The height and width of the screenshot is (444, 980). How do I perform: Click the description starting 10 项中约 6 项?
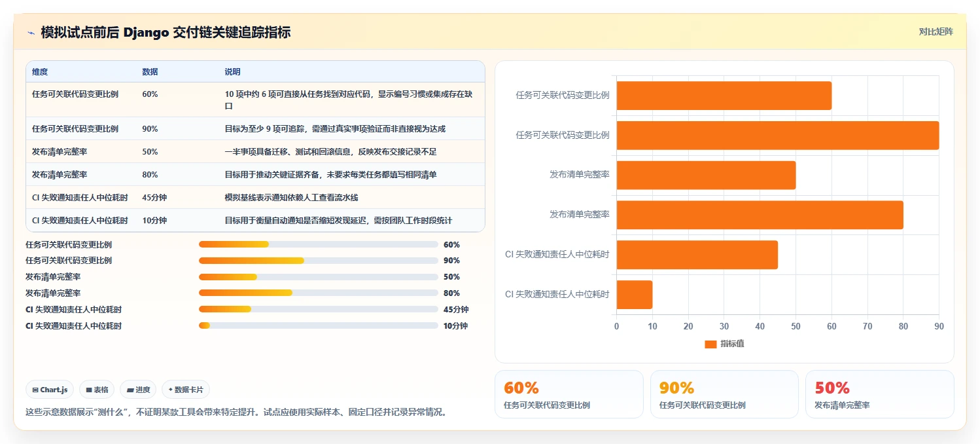[x=349, y=100]
